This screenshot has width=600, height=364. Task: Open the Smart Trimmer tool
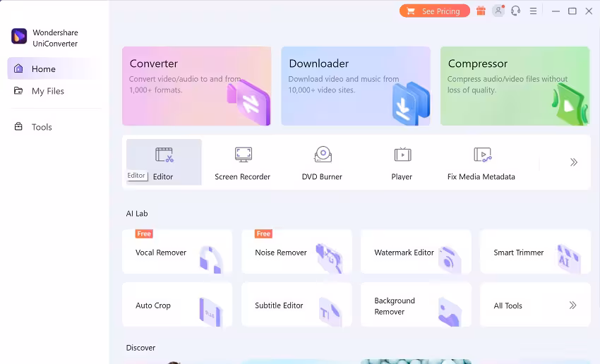point(535,252)
